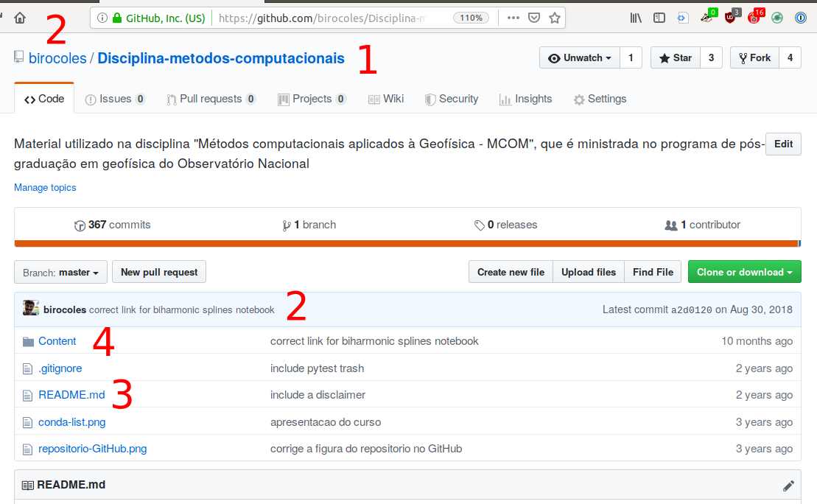Save page to Pocket icon

pyautogui.click(x=534, y=18)
